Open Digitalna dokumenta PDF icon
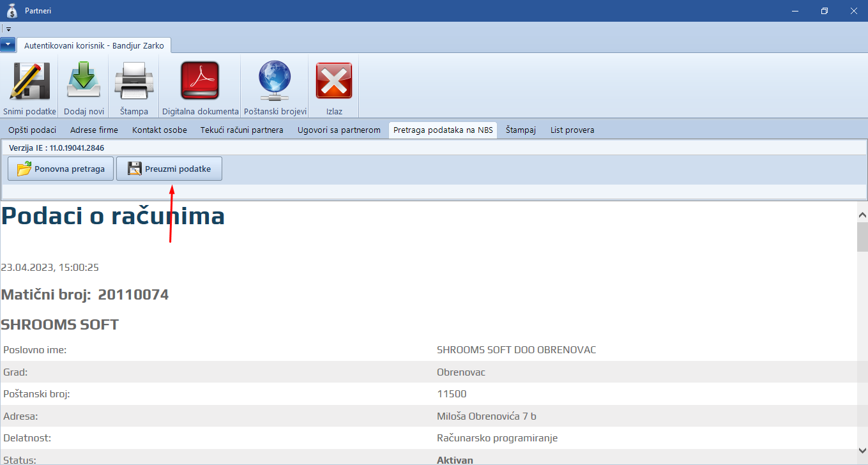Image resolution: width=868 pixels, height=465 pixels. (200, 80)
